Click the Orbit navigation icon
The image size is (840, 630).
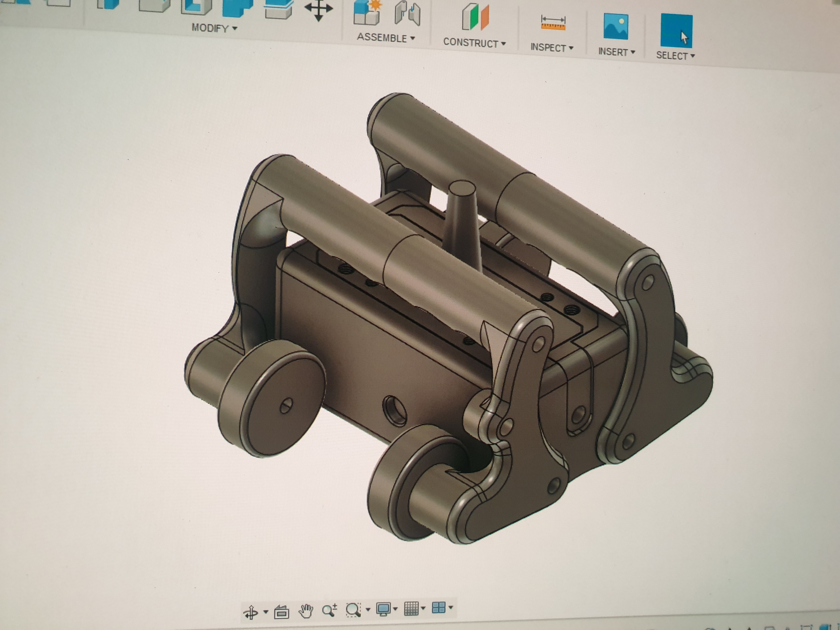click(x=251, y=612)
